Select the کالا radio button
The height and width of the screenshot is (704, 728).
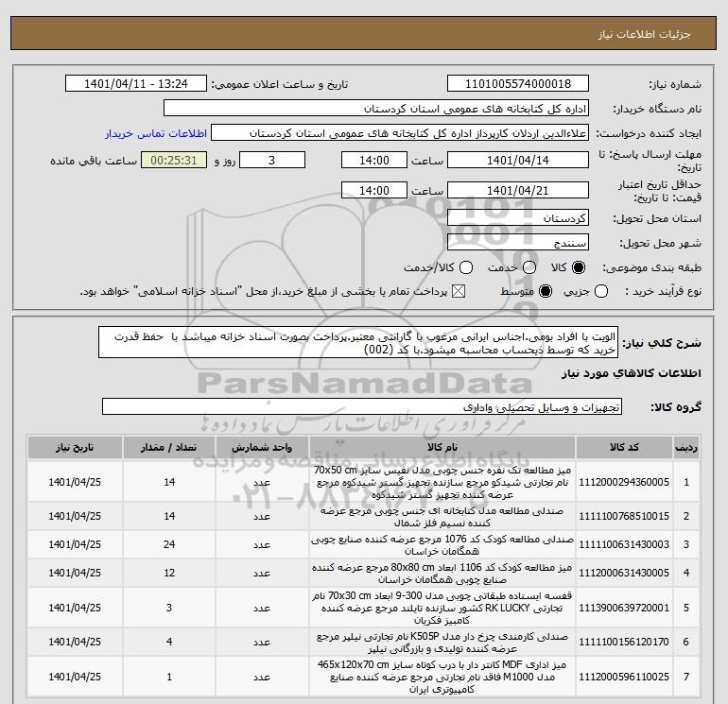click(579, 267)
